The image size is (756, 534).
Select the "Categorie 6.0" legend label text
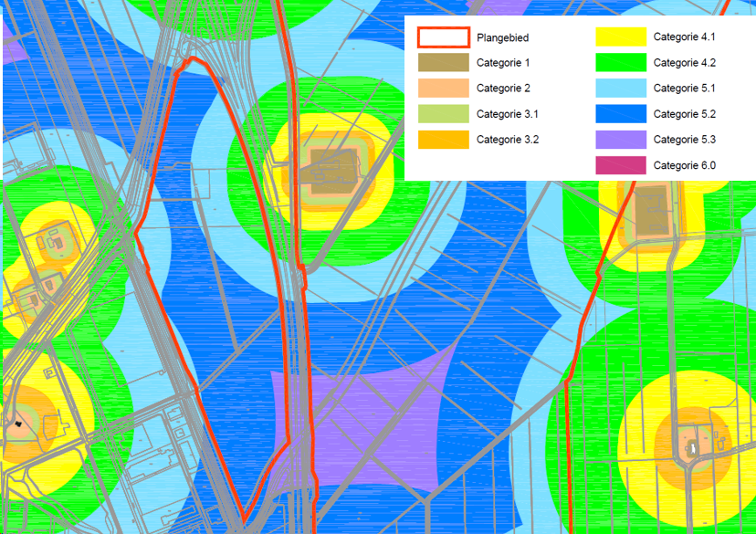click(x=684, y=165)
